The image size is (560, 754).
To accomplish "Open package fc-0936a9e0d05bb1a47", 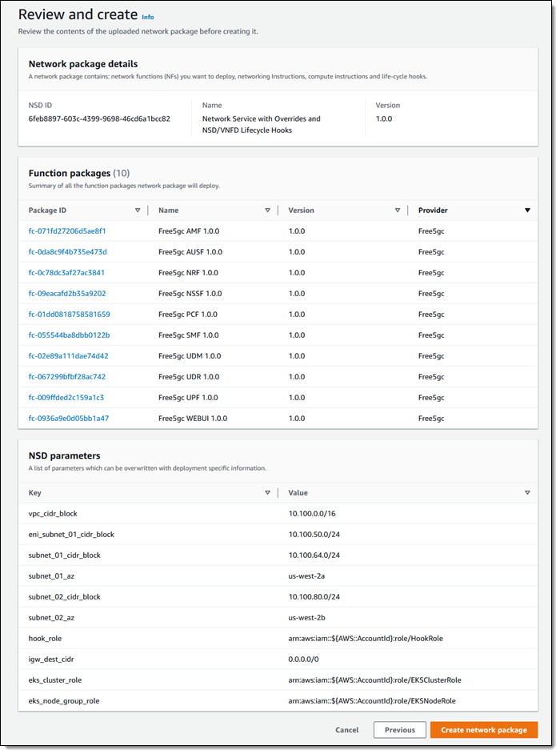I will 69,419.
